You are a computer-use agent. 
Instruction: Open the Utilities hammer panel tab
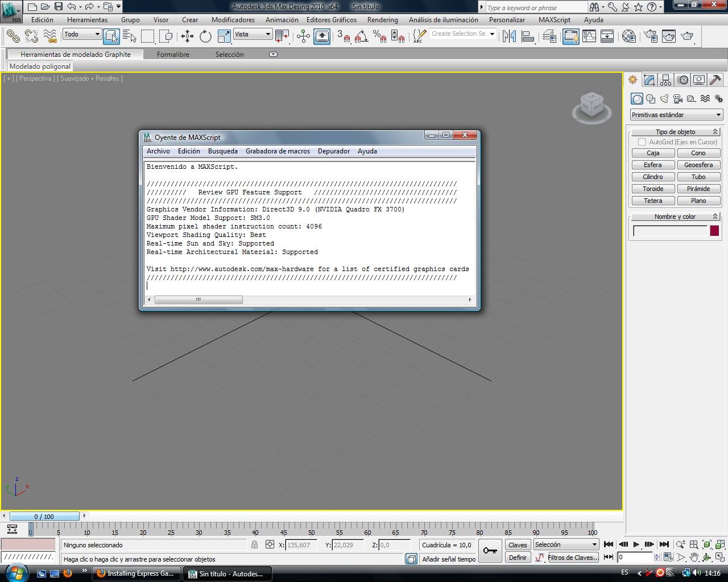(x=715, y=80)
